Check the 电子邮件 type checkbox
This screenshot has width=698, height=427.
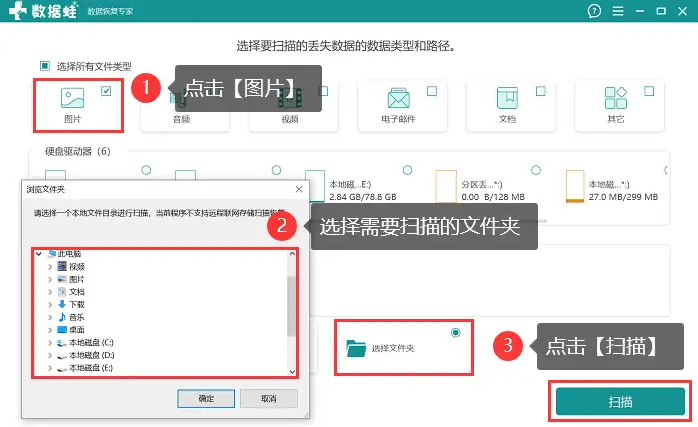pos(432,91)
